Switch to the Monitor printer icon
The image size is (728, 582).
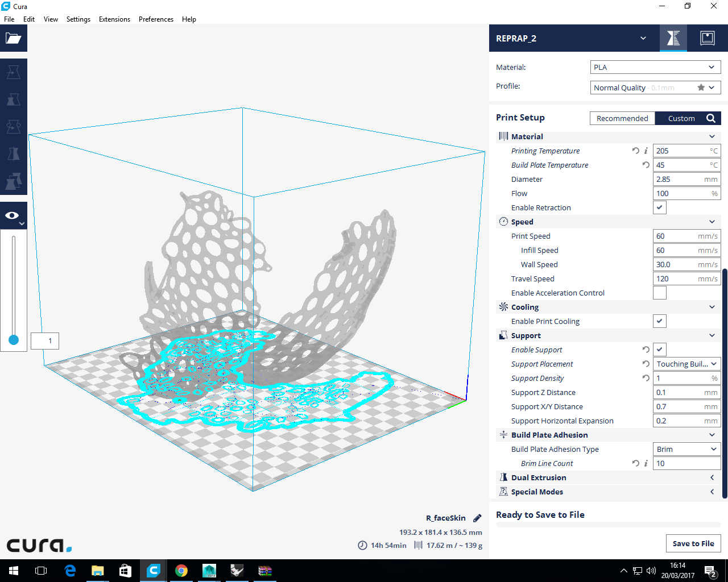click(708, 38)
